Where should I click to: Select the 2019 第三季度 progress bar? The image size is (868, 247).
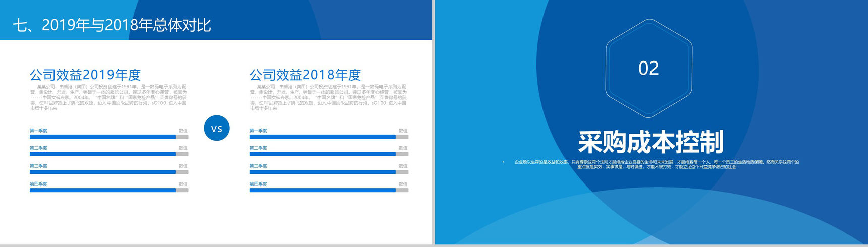tap(108, 172)
